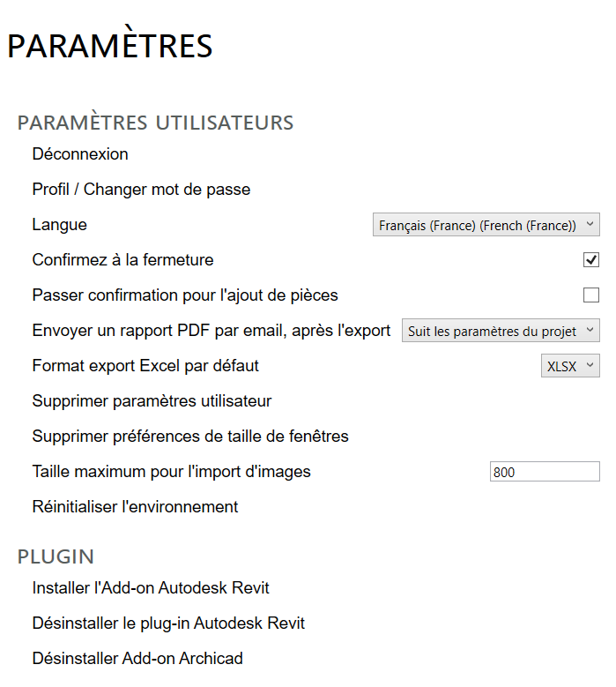Uncheck Confirmez à la fermeture checkbox
This screenshot has height=687, width=616.
click(x=591, y=260)
